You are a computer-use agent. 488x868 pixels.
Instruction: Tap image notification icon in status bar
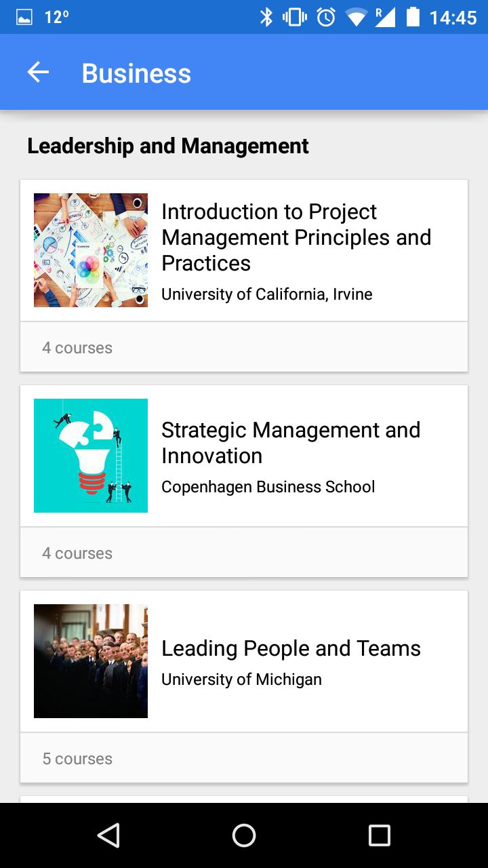[24, 18]
